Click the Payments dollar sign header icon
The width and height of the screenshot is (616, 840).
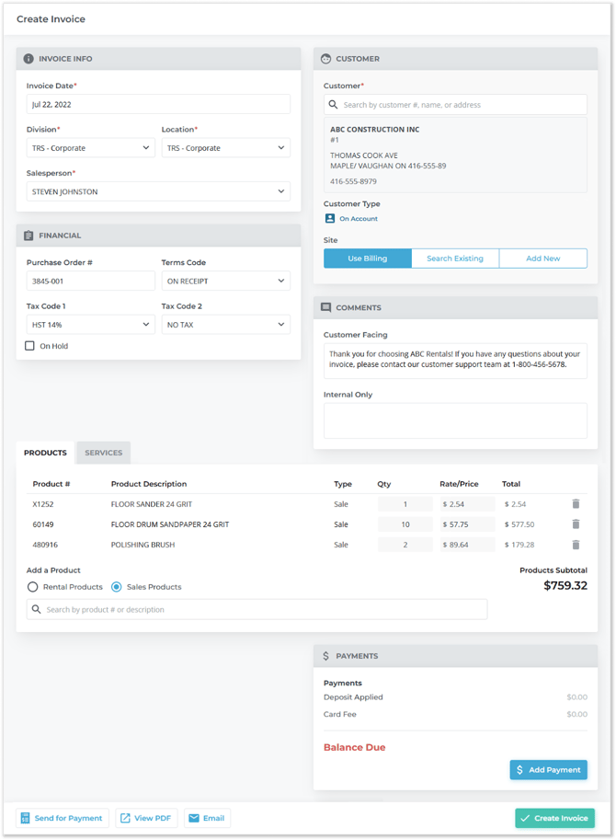325,656
